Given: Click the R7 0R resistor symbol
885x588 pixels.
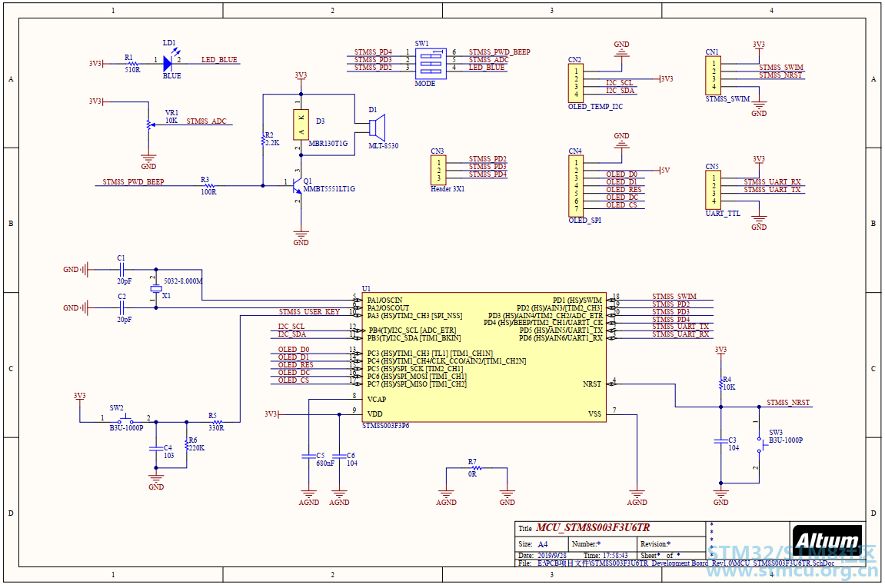Looking at the screenshot, I should [477, 468].
